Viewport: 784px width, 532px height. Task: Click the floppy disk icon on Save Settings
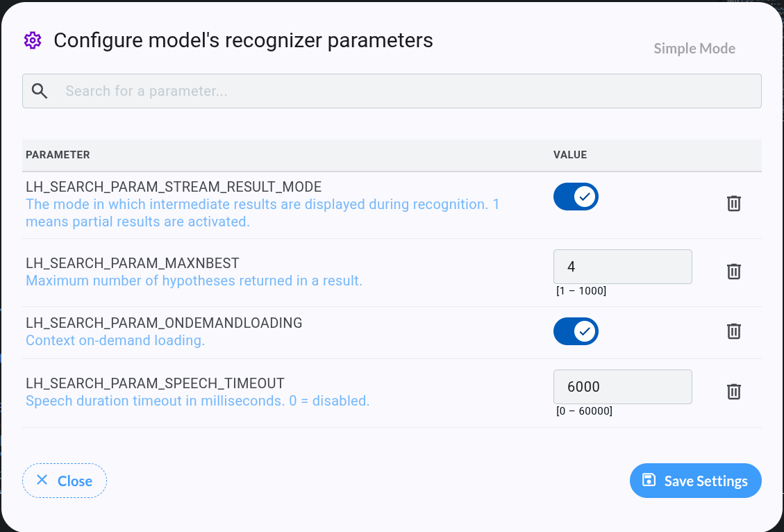(x=649, y=480)
